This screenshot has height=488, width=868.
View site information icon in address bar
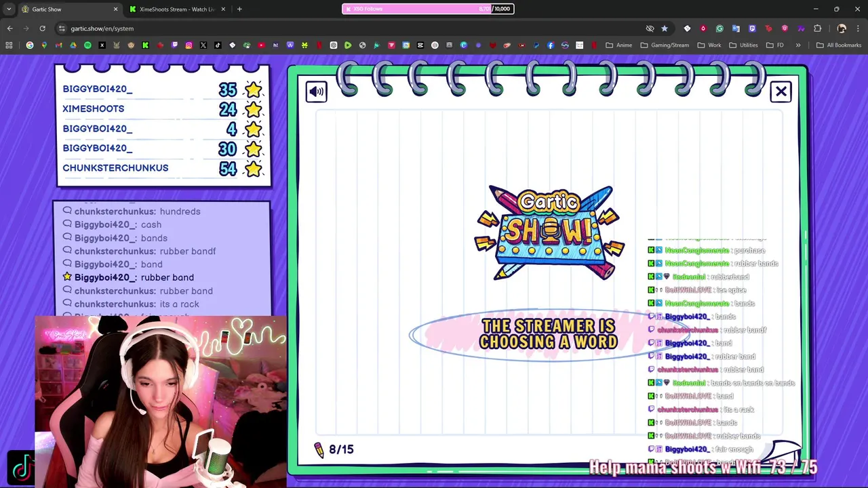[62, 28]
